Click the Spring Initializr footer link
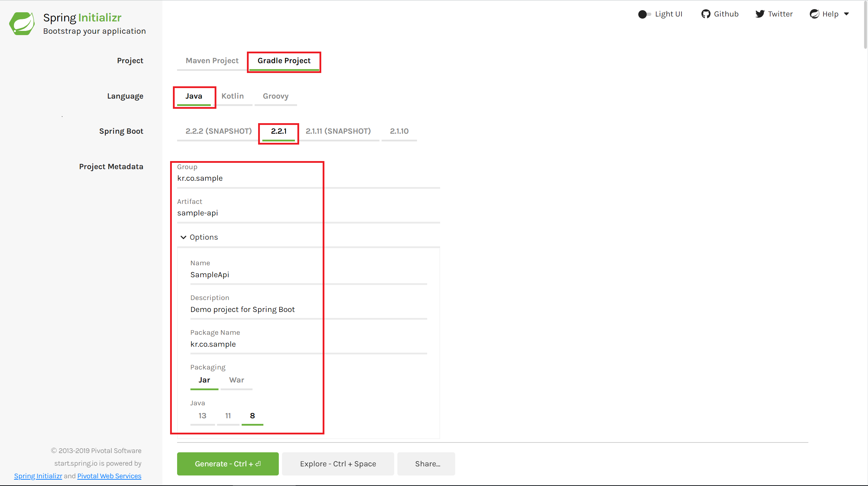 pyautogui.click(x=38, y=476)
